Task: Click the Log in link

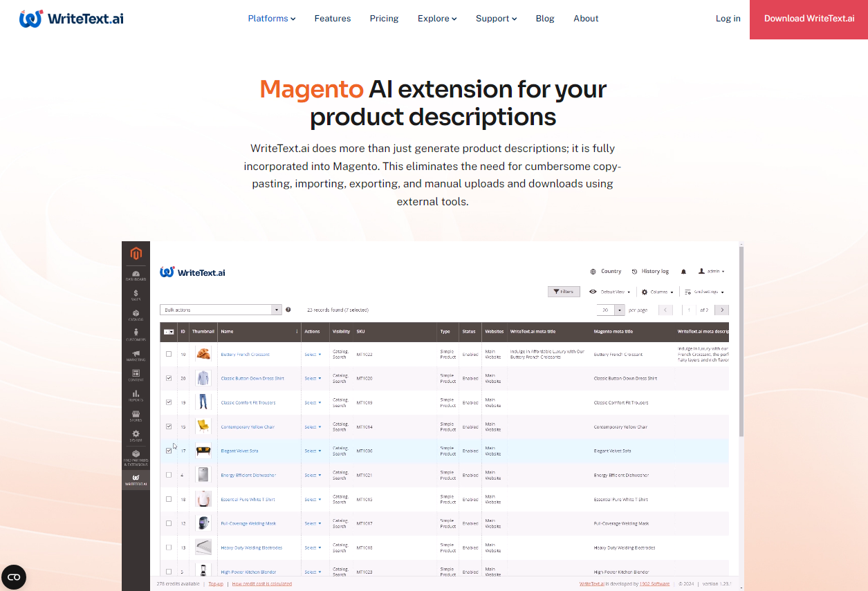Action: point(728,19)
